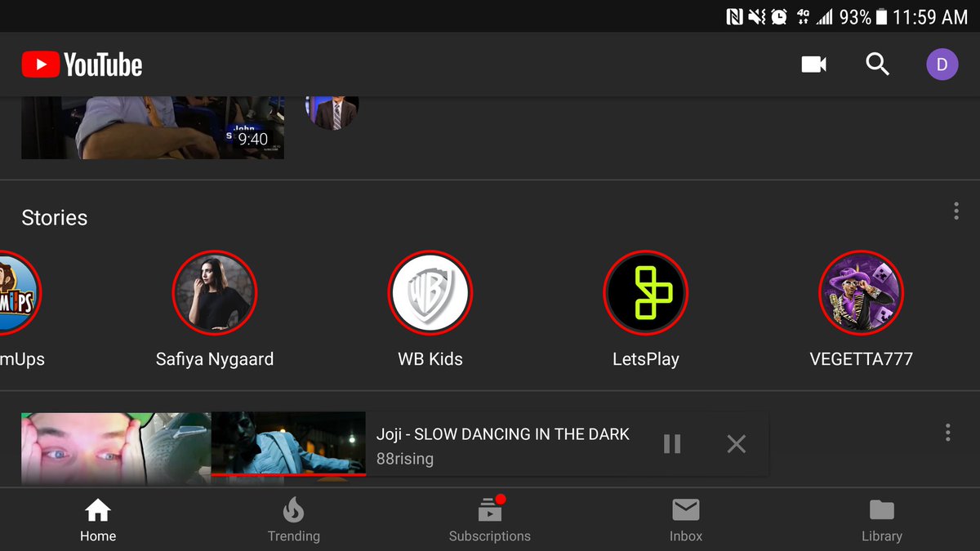Go to the Home tab
980x551 pixels.
98,521
